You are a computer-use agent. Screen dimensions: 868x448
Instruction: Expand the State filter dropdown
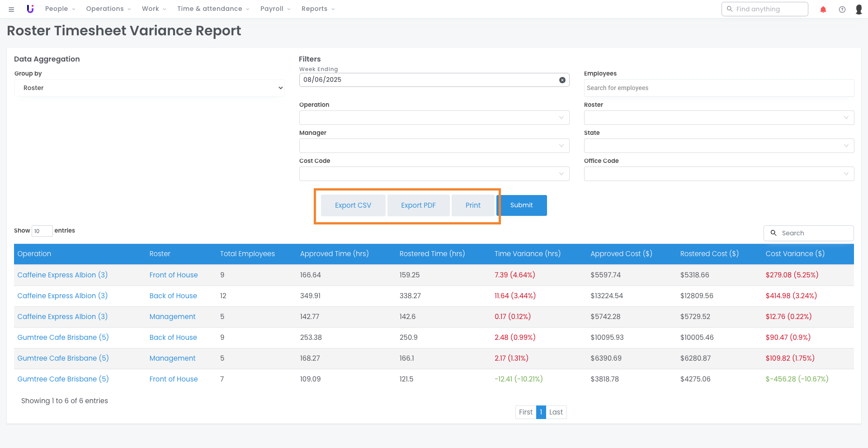719,146
